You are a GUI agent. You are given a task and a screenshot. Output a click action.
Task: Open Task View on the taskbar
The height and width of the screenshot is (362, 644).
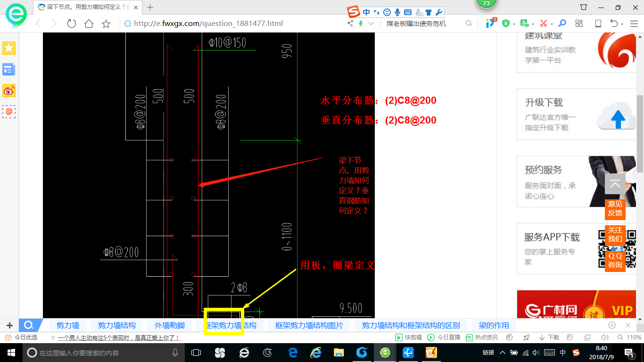click(196, 352)
